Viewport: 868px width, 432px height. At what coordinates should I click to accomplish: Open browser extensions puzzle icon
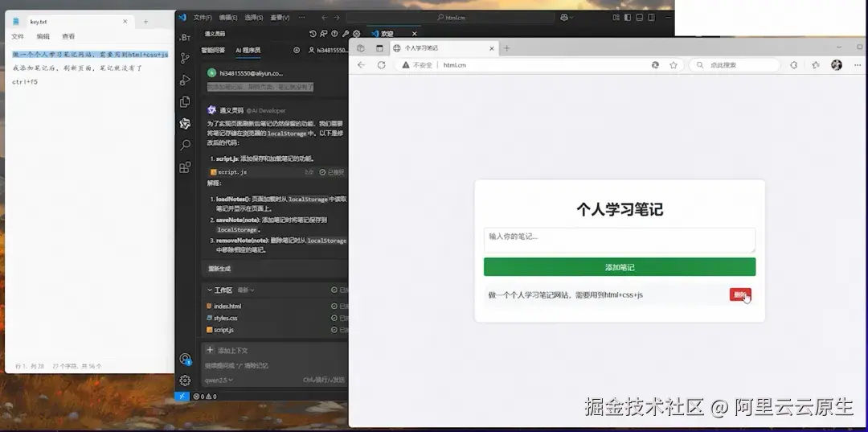click(794, 65)
